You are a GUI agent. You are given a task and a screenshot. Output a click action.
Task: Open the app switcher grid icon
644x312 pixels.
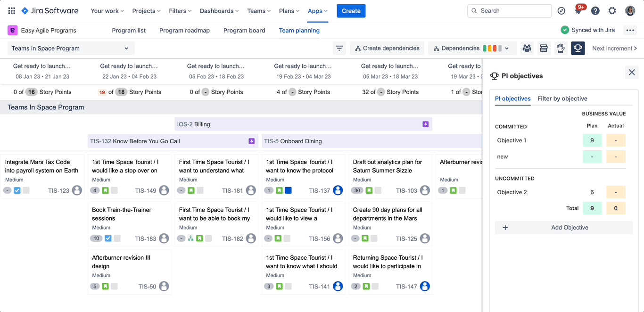click(x=11, y=11)
